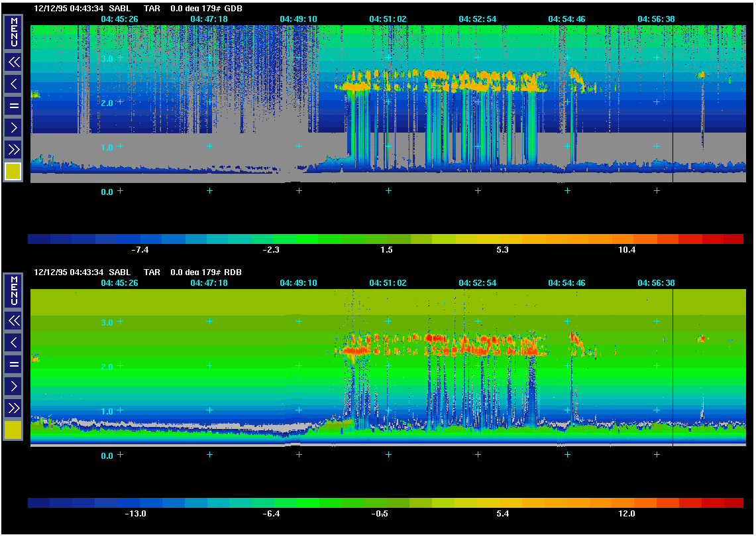The image size is (756, 537).
Task: Toggle the yellow square in top GDB panel
Action: pos(13,172)
